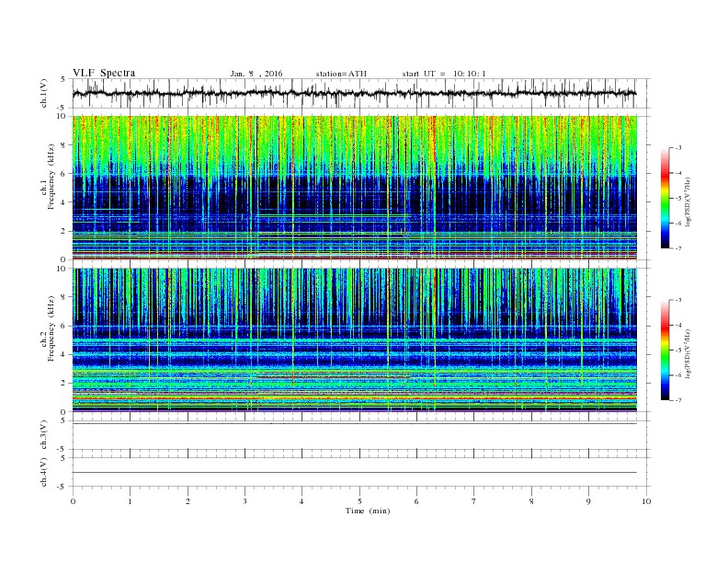
Task: Click the "-7" label on ch.2 colorbar
Action: (x=677, y=400)
